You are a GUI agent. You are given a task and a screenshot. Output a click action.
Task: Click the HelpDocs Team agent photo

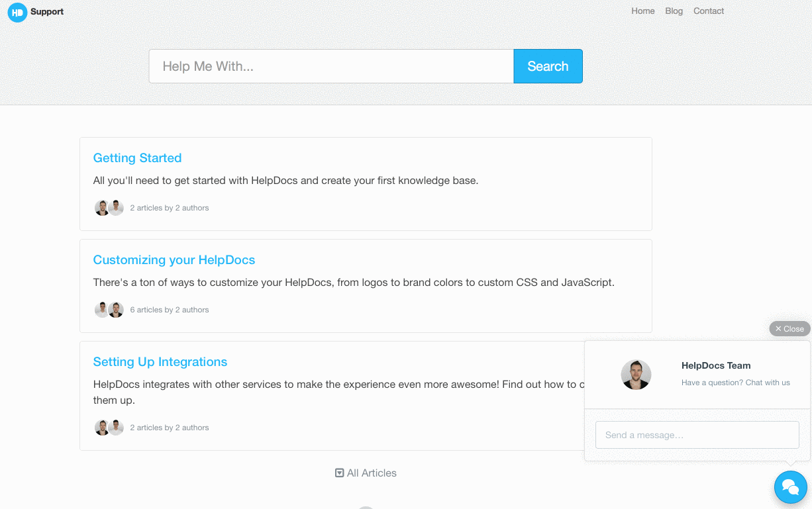click(x=636, y=375)
